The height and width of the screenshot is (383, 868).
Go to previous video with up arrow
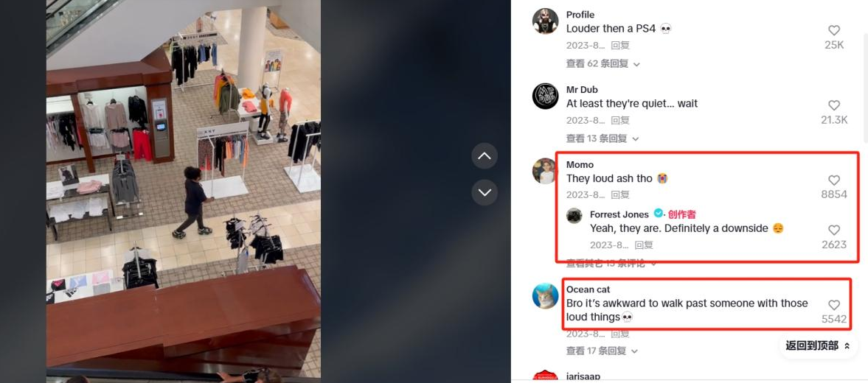(x=485, y=156)
